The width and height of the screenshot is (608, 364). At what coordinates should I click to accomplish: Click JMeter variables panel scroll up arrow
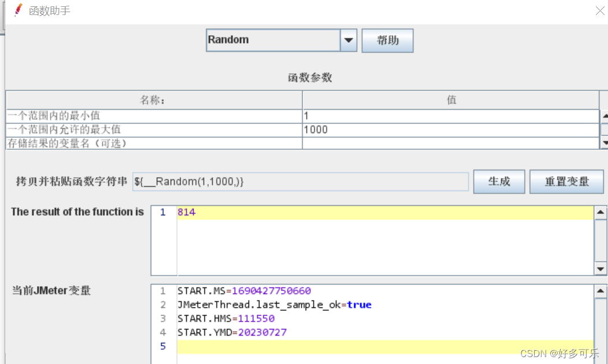(x=601, y=291)
